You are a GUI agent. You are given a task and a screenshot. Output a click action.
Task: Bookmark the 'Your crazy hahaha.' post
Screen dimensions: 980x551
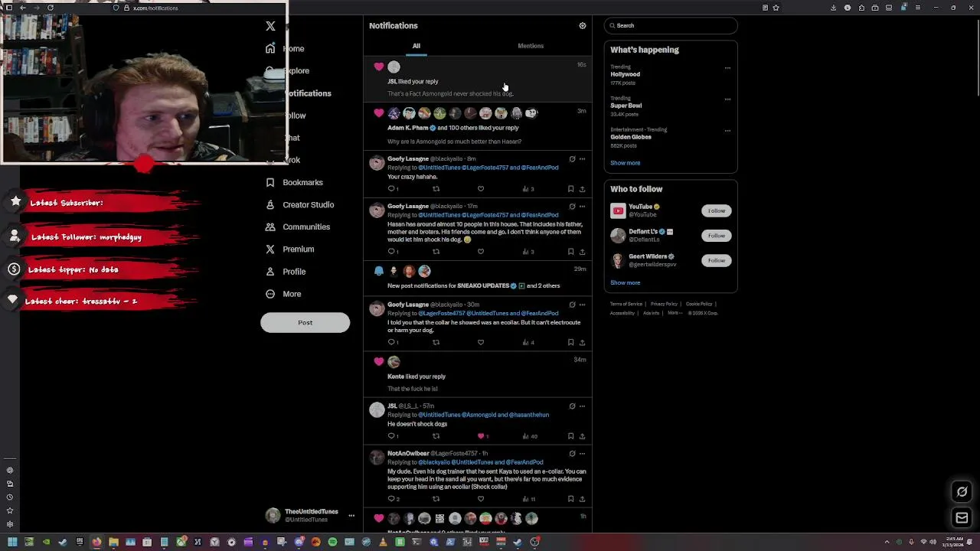tap(570, 189)
